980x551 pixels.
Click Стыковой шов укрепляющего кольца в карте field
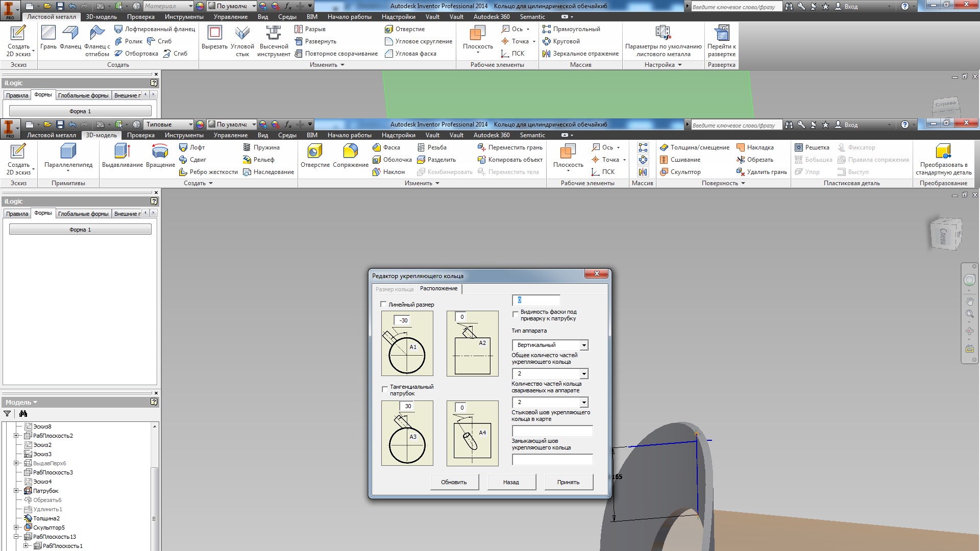(552, 431)
